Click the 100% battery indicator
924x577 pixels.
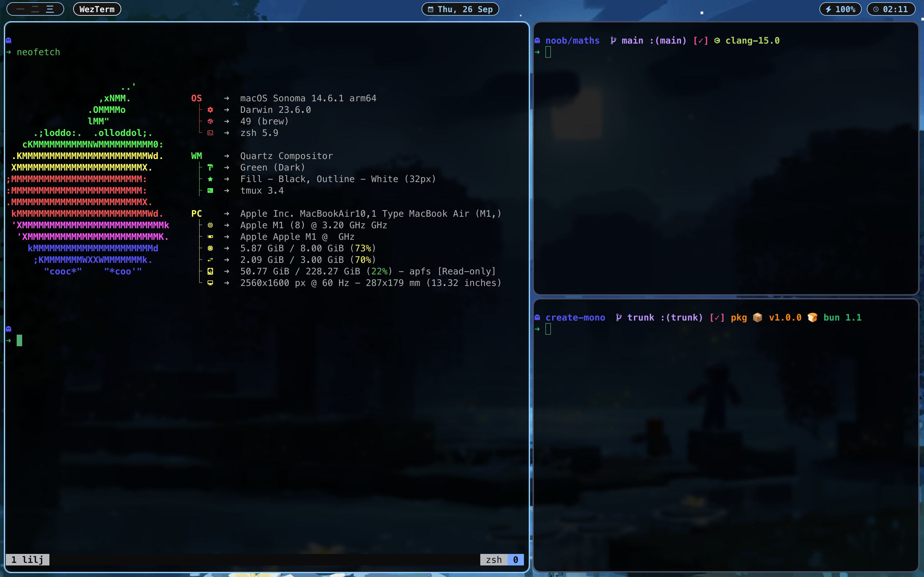click(x=840, y=9)
